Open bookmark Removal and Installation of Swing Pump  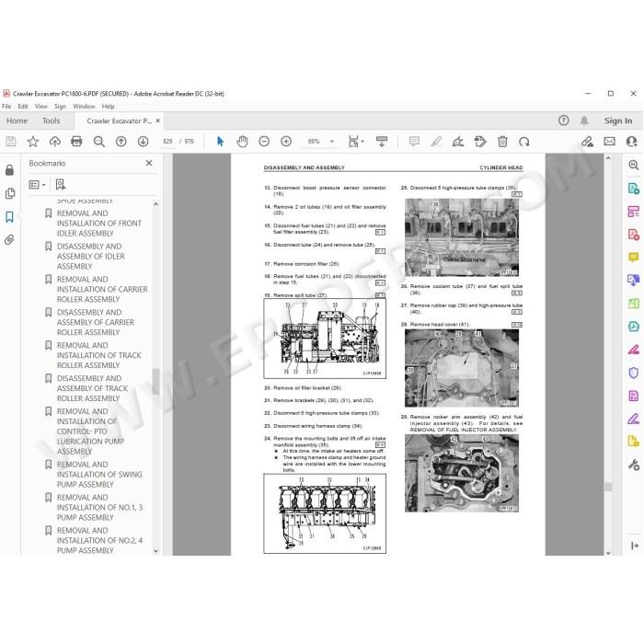(99, 475)
